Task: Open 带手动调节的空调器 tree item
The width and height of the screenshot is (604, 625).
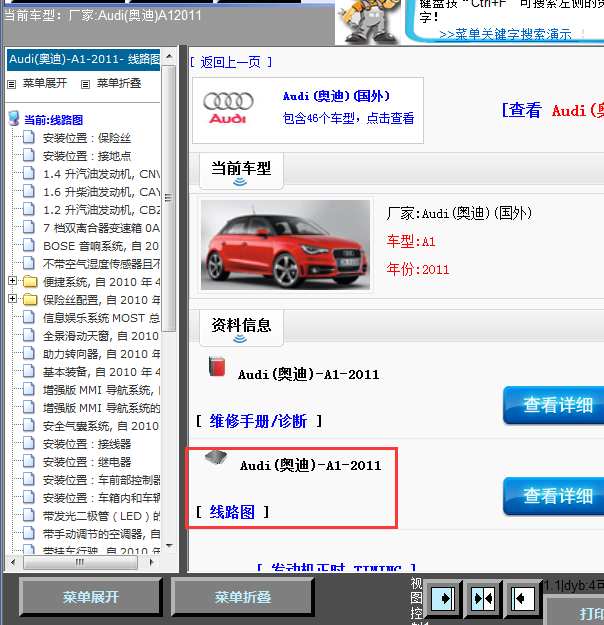Action: pos(102,534)
